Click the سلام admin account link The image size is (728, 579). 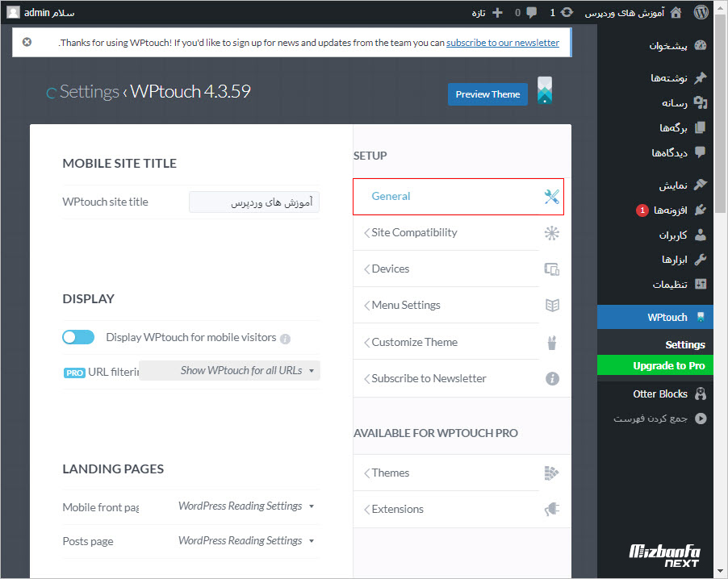pyautogui.click(x=49, y=13)
